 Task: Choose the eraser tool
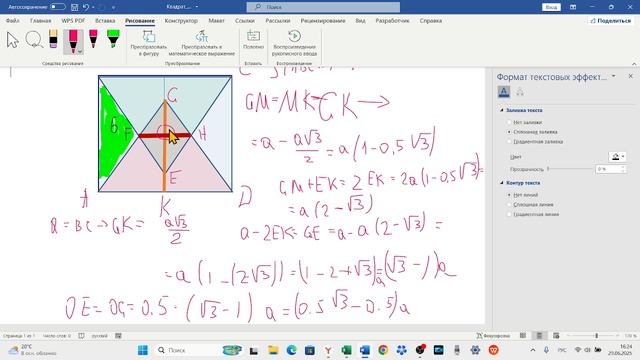(53, 39)
